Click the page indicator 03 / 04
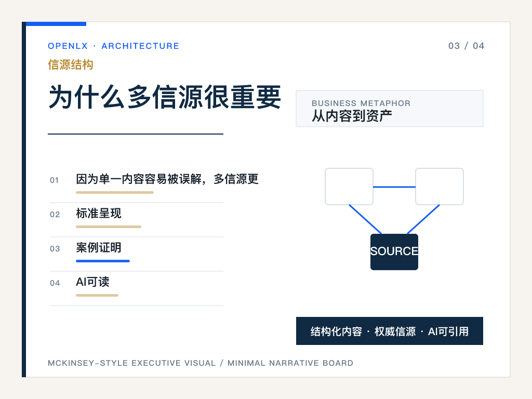The height and width of the screenshot is (399, 532). [x=466, y=46]
